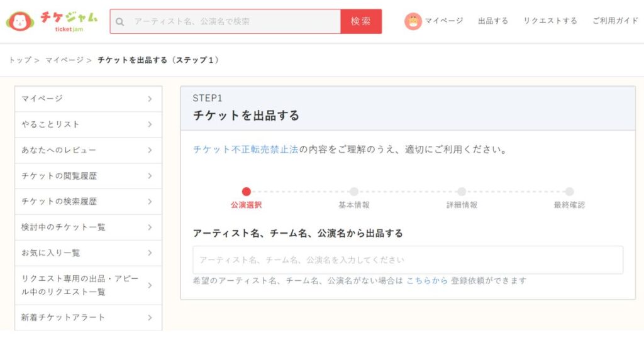
Task: Click チケットを出品する（ステップ１）breadcrumb text
Action: (158, 60)
